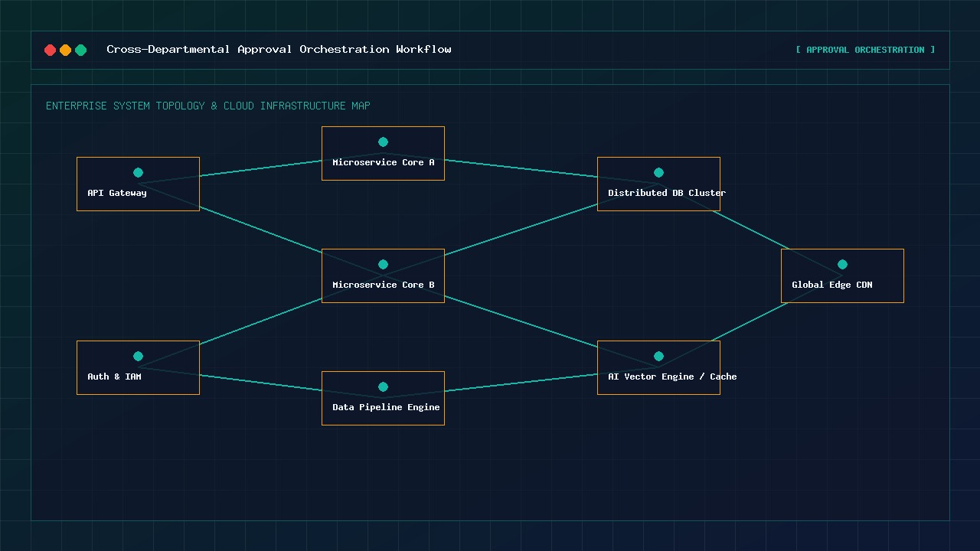Select the Global Edge CDN label

pos(832,285)
